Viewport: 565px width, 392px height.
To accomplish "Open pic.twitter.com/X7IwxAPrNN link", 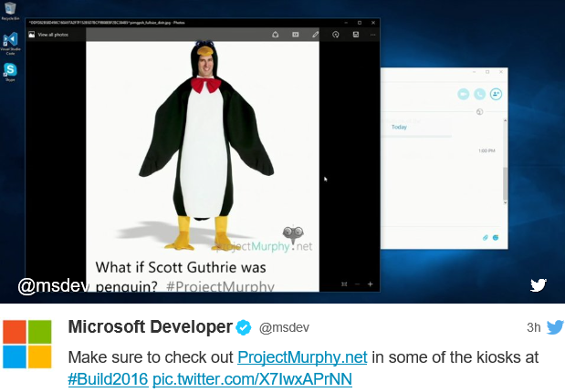I will (x=252, y=379).
